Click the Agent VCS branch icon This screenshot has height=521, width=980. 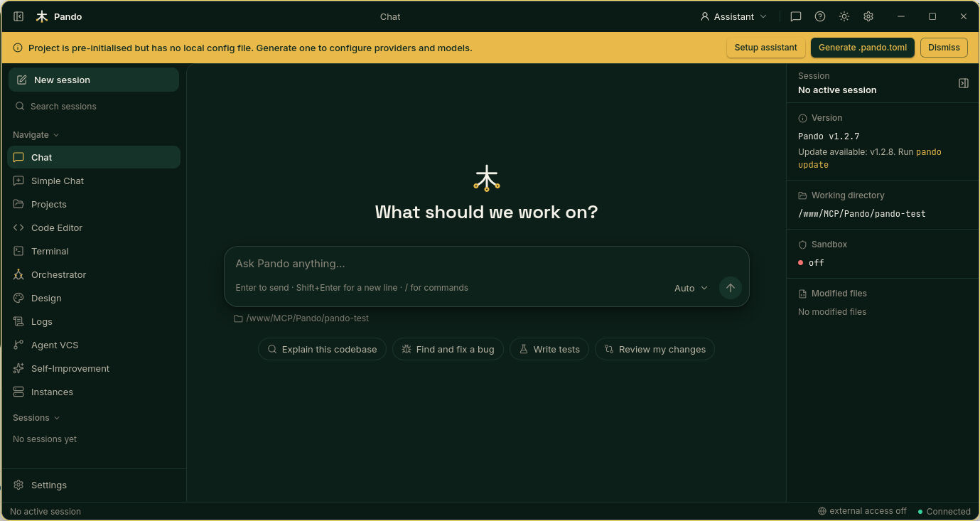pyautogui.click(x=18, y=345)
